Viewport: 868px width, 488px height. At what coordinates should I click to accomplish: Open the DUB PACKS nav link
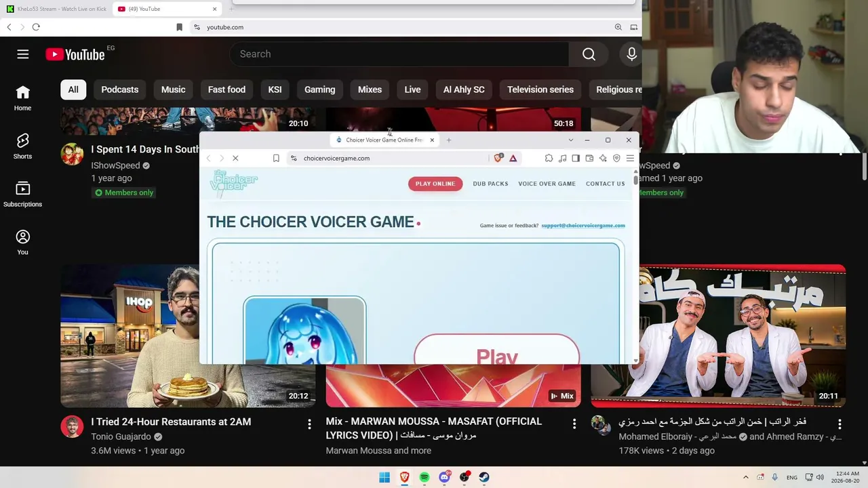click(x=490, y=184)
